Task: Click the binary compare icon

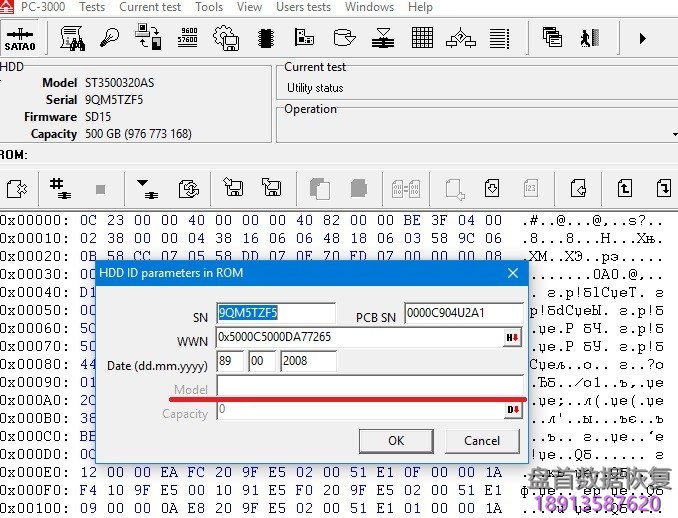Action: click(x=406, y=189)
